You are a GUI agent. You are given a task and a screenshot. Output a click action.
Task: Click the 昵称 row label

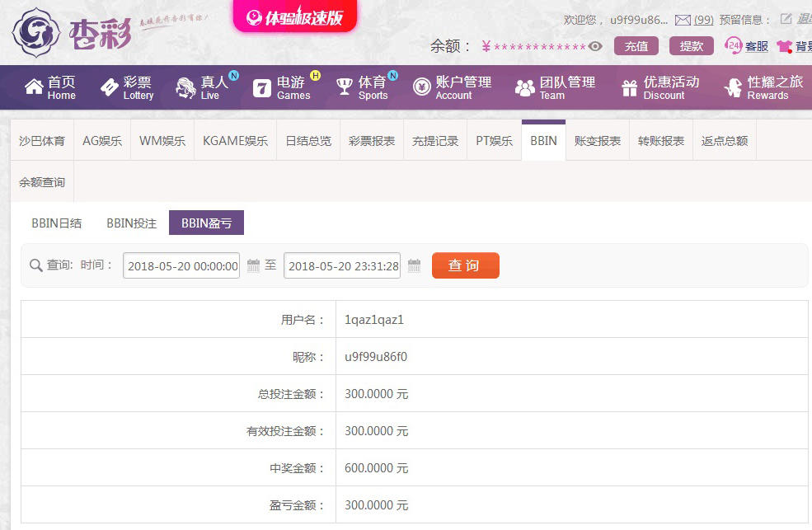tap(309, 357)
